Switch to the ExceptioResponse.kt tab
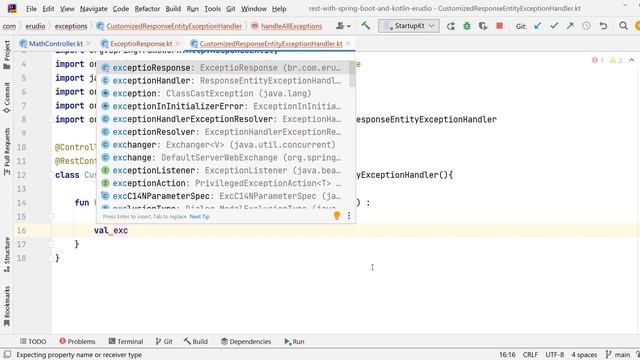Image resolution: width=640 pixels, height=360 pixels. click(x=141, y=43)
